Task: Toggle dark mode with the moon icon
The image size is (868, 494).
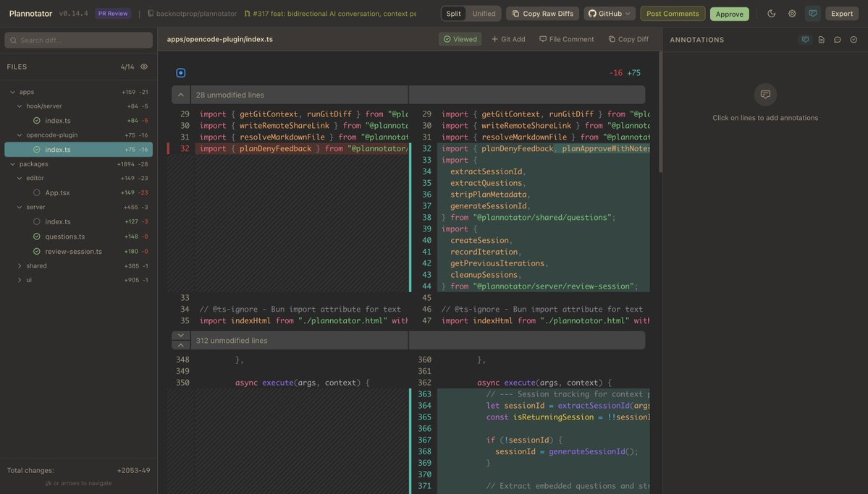Action: (771, 14)
